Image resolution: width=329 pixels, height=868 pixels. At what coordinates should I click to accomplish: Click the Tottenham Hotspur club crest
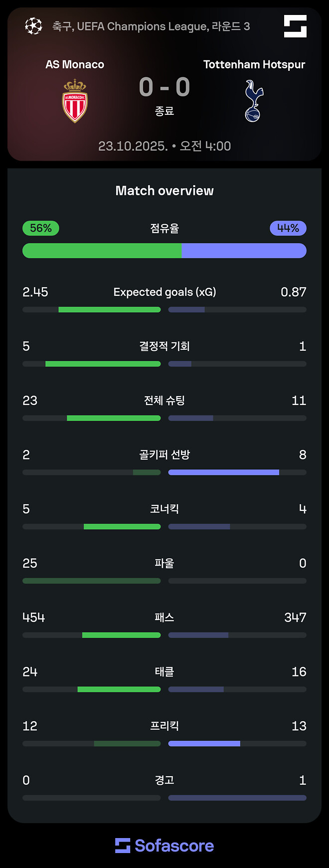click(x=254, y=101)
